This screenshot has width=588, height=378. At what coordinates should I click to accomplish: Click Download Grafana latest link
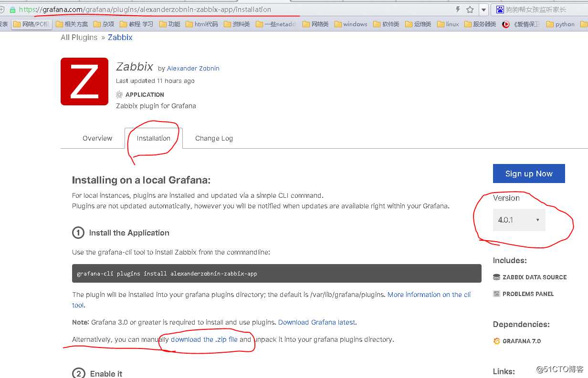coord(317,322)
